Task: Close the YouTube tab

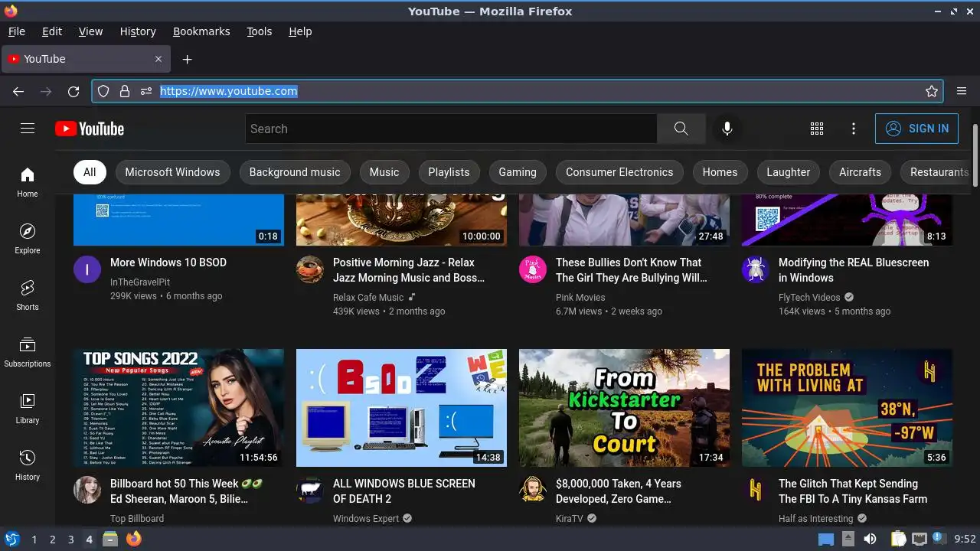Action: tap(158, 59)
